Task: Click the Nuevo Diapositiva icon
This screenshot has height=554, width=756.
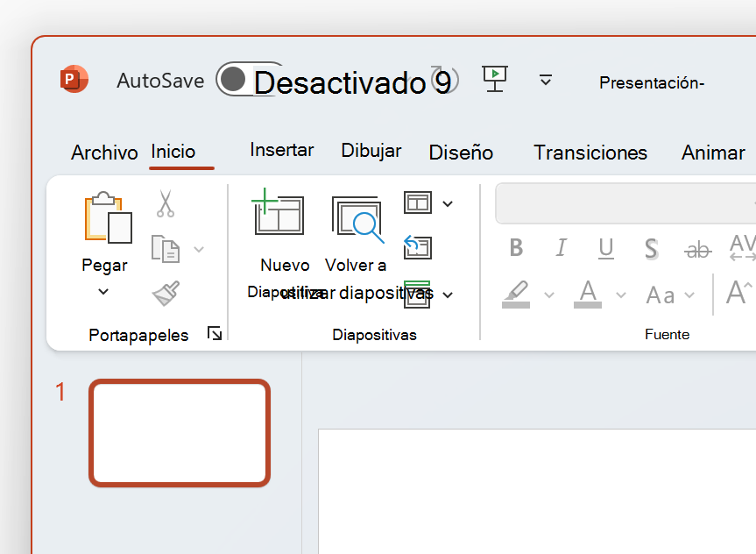Action: click(279, 212)
